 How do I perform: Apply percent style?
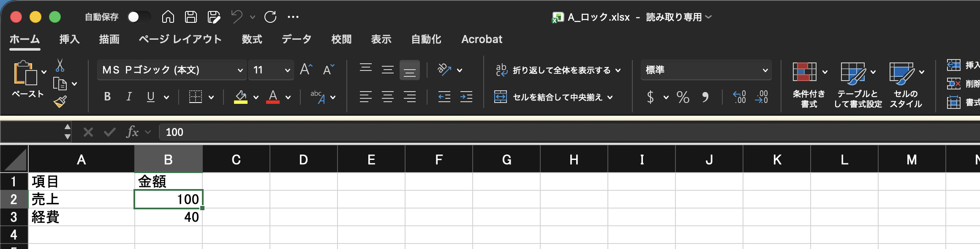pos(683,97)
